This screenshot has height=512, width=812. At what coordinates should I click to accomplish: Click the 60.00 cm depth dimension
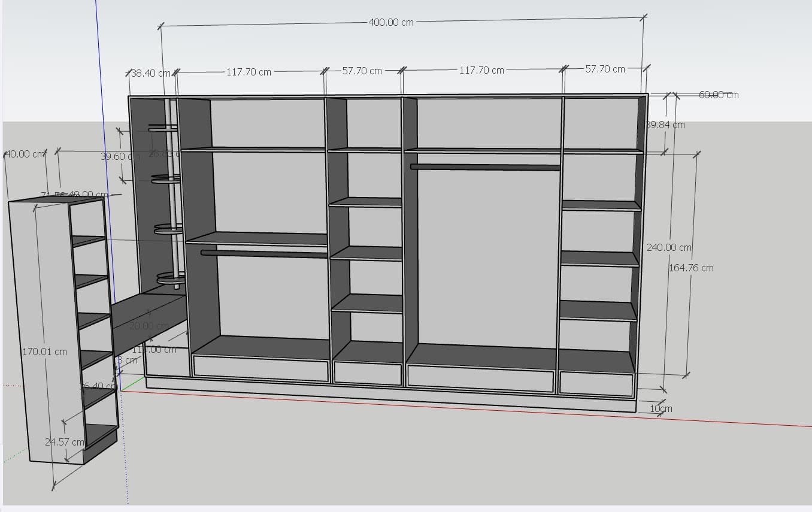[x=719, y=95]
